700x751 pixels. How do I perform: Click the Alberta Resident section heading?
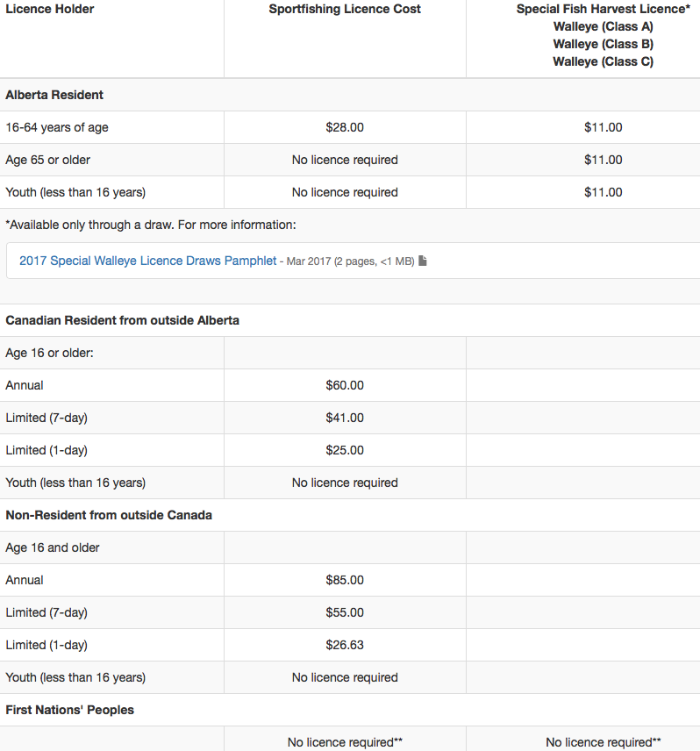coord(54,95)
